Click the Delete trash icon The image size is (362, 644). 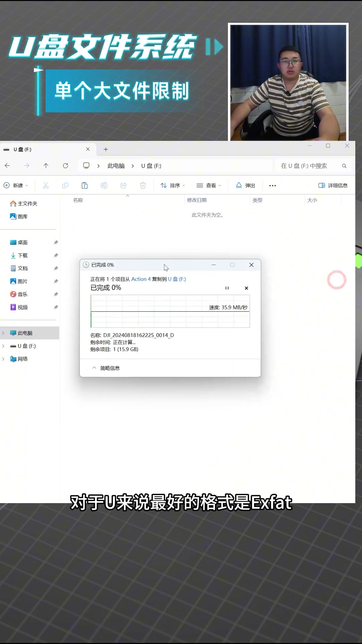pos(143,185)
